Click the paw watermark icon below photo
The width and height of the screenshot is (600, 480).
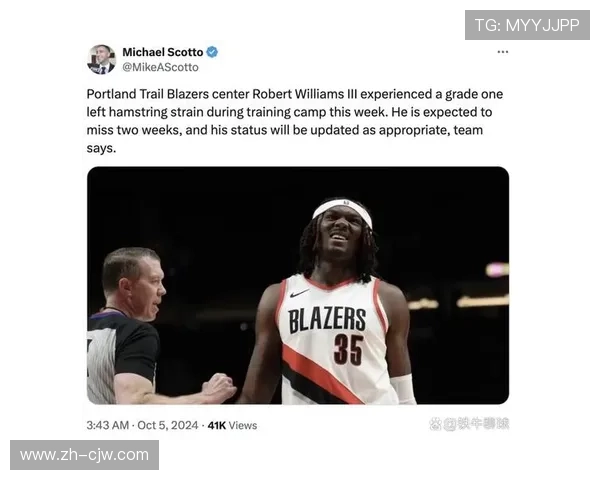point(435,424)
